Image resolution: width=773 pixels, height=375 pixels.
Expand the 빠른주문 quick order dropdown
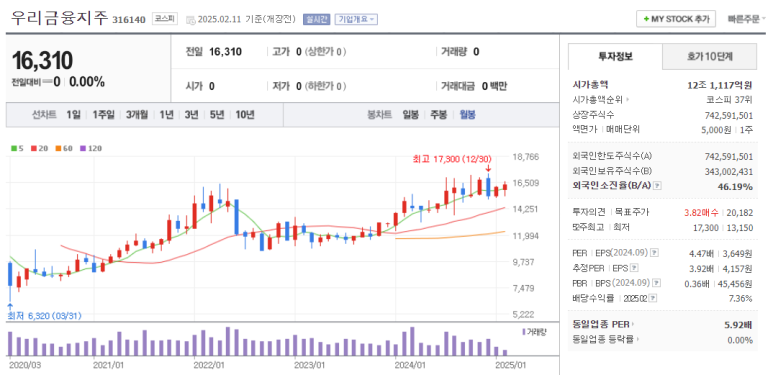(x=746, y=19)
